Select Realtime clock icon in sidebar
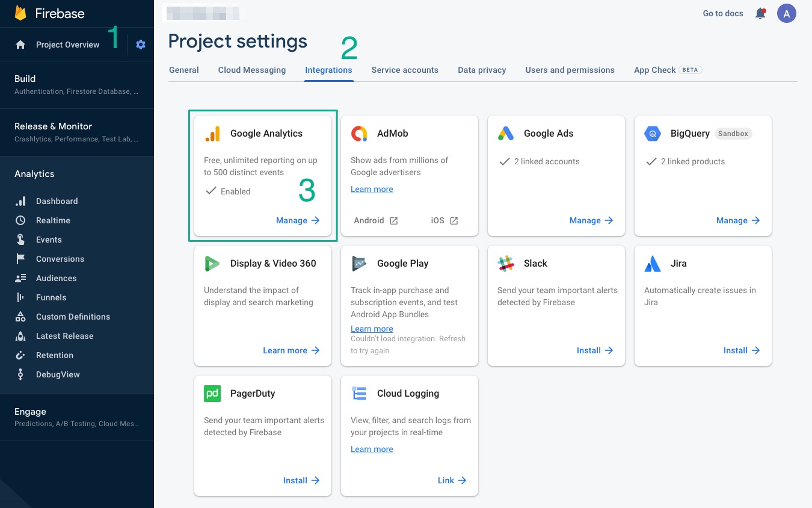812x508 pixels. click(x=20, y=220)
